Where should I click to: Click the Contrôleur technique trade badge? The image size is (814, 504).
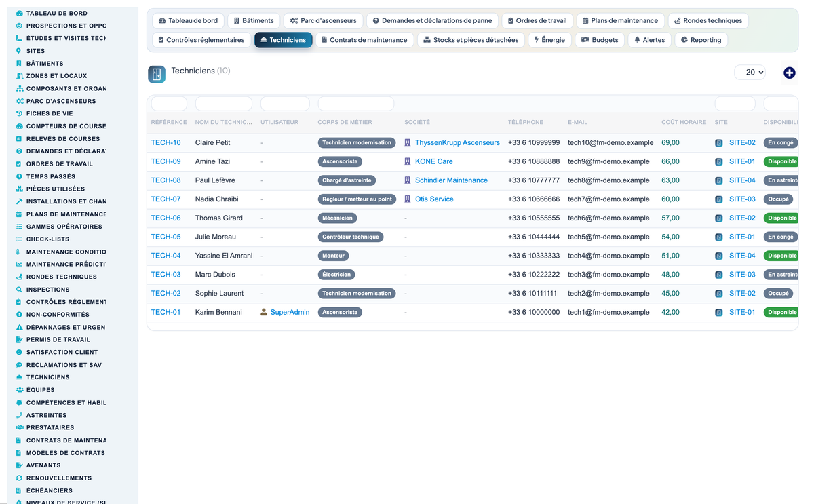pyautogui.click(x=351, y=237)
